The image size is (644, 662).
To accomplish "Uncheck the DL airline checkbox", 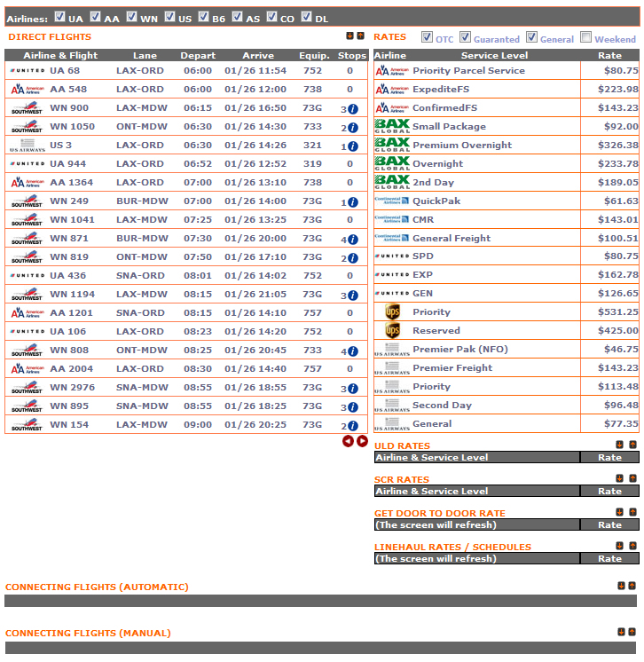I will (x=307, y=17).
